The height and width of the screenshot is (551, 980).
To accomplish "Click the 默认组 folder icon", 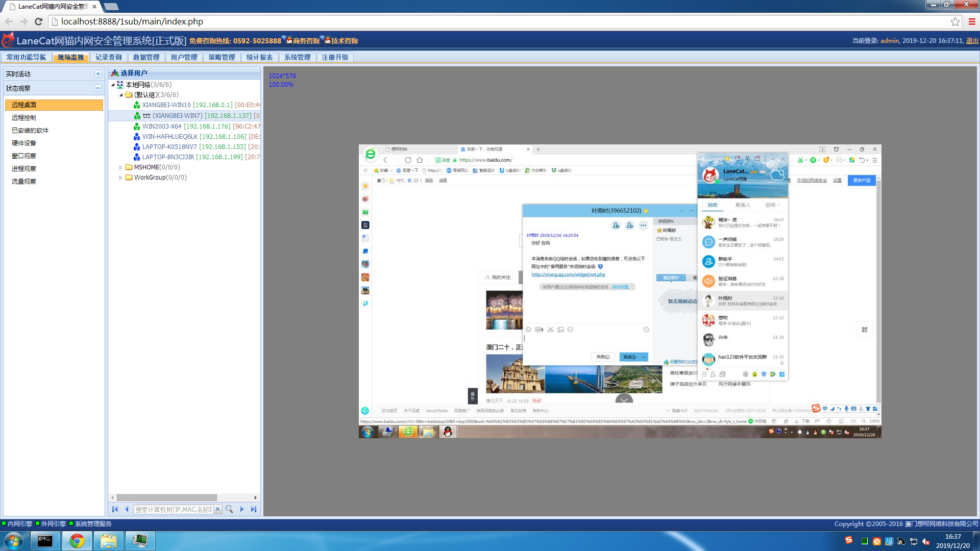I will point(129,95).
